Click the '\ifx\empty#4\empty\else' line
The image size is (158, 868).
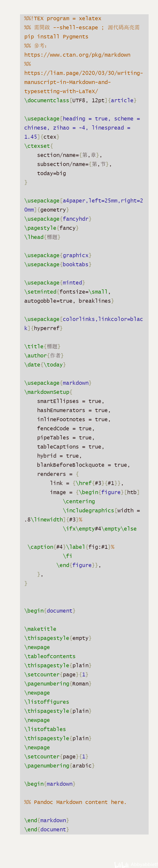[99, 528]
